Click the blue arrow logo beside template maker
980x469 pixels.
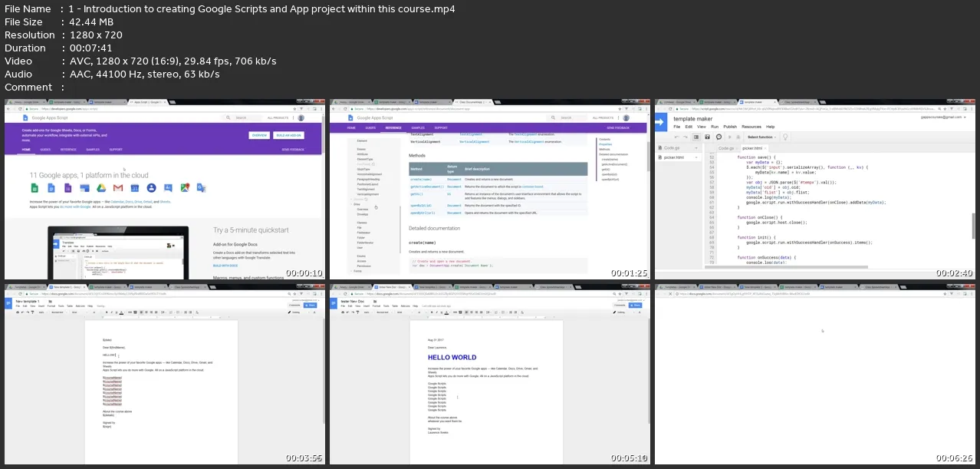(x=660, y=121)
